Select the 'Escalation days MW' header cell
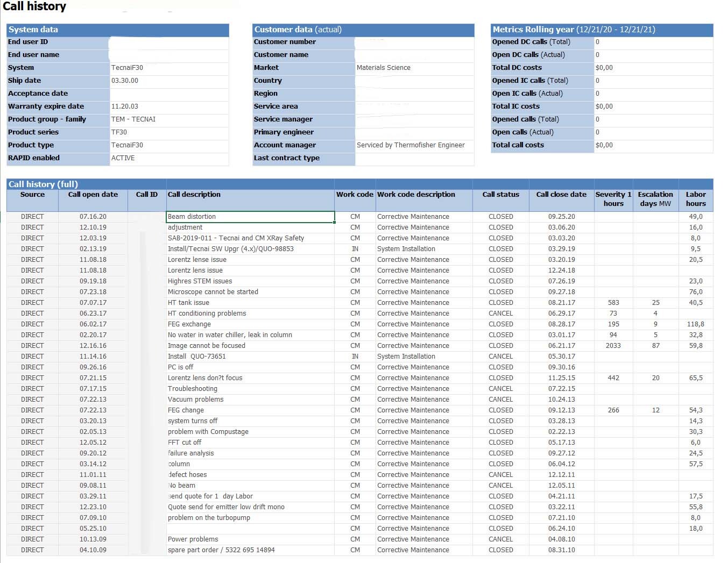 click(655, 200)
